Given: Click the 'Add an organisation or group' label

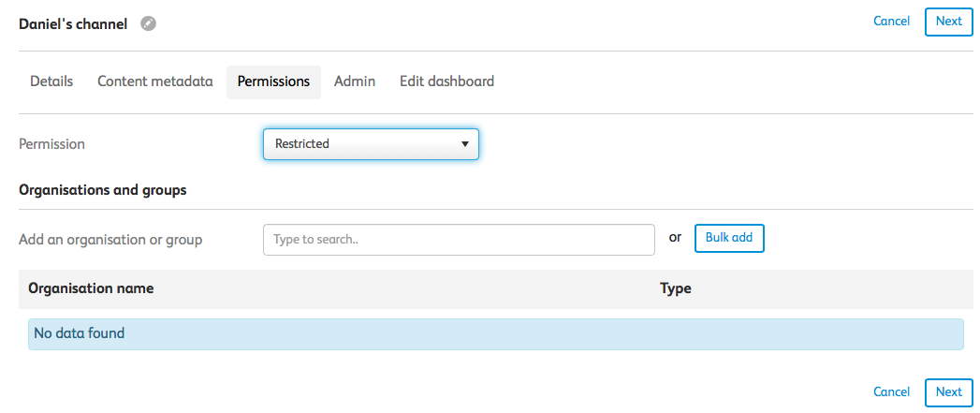Looking at the screenshot, I should (x=110, y=240).
